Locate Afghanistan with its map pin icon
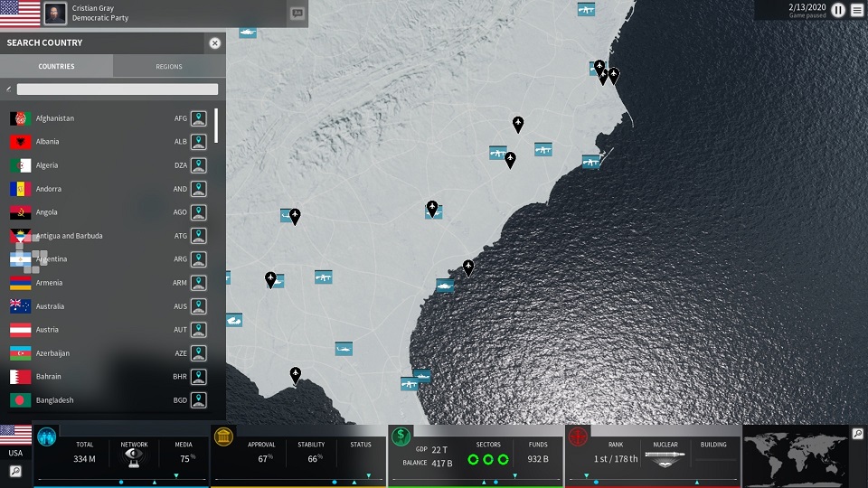Screen dimensions: 868x488 (199, 118)
